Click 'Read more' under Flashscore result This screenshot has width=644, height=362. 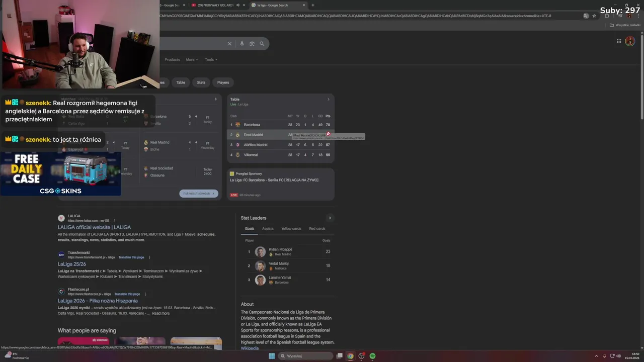point(160,313)
